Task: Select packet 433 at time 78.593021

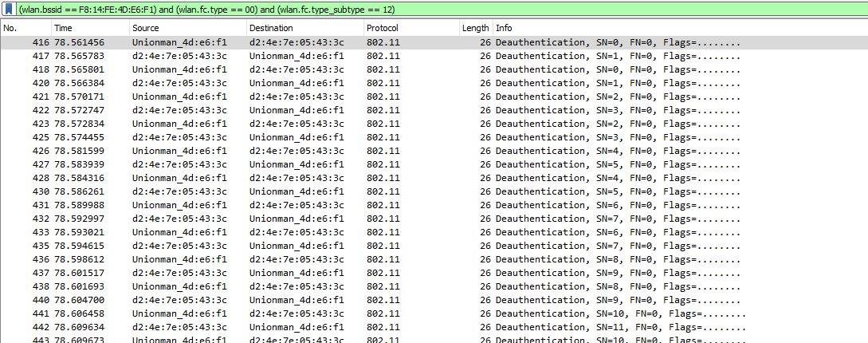Action: coord(434,232)
